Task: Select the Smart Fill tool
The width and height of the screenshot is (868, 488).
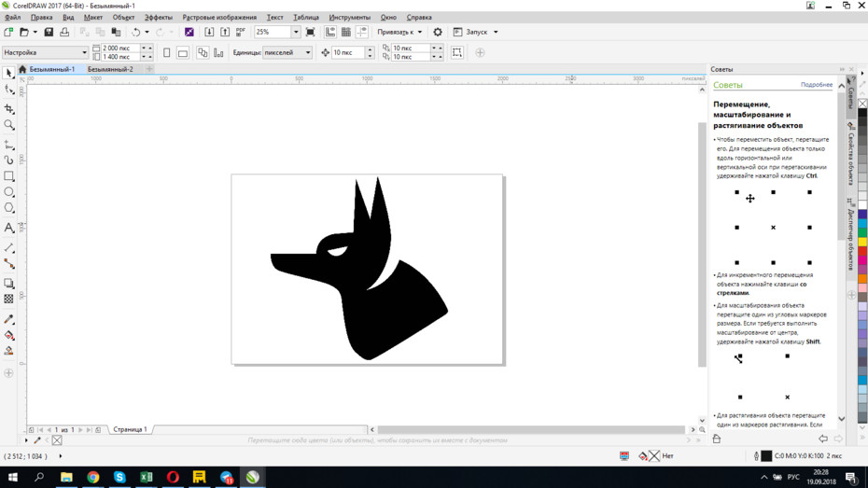Action: (8, 351)
